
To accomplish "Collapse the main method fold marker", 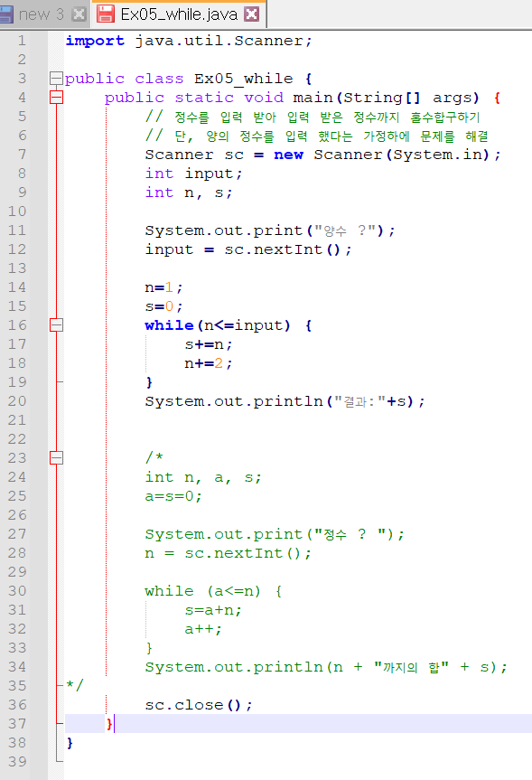I will coord(57,98).
